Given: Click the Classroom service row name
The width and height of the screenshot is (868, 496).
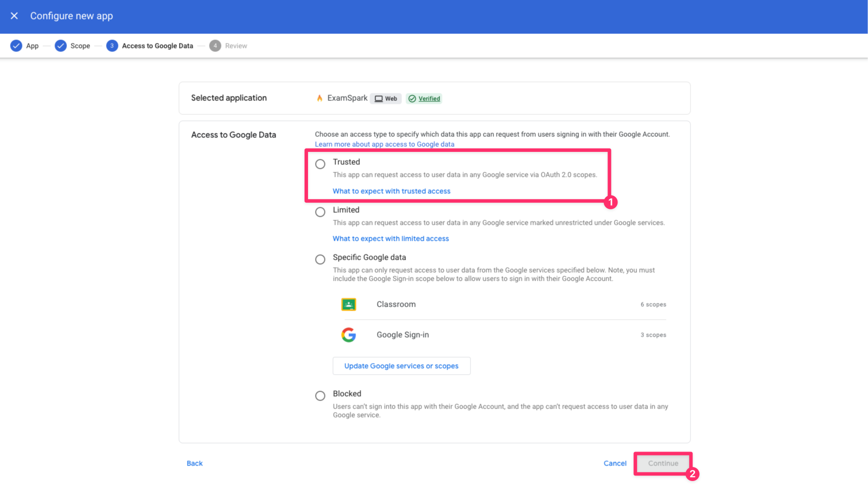Looking at the screenshot, I should 396,304.
